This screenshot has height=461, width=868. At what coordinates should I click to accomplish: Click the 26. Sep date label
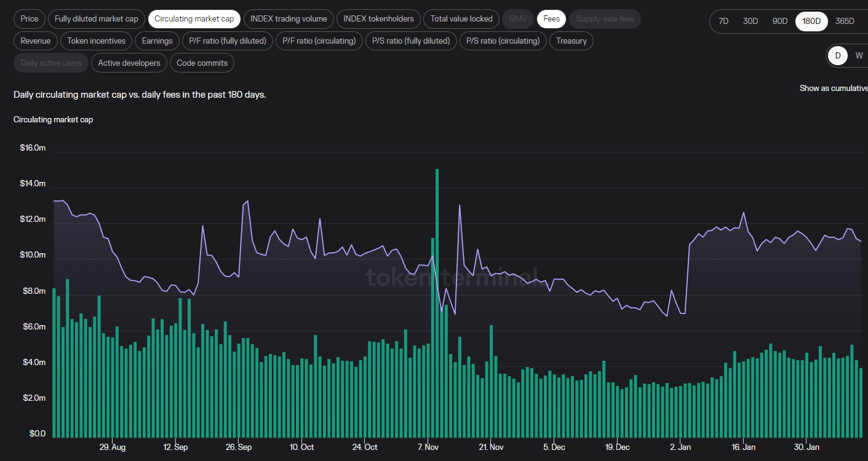[239, 447]
